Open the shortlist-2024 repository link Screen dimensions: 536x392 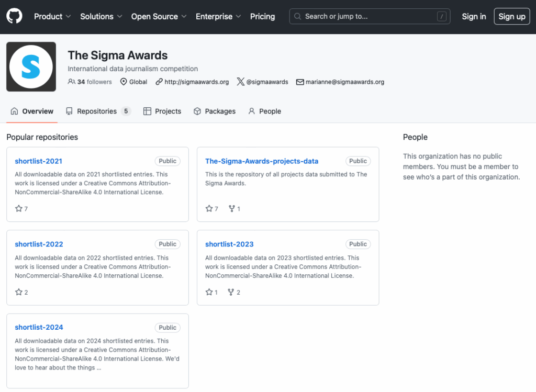pos(39,327)
